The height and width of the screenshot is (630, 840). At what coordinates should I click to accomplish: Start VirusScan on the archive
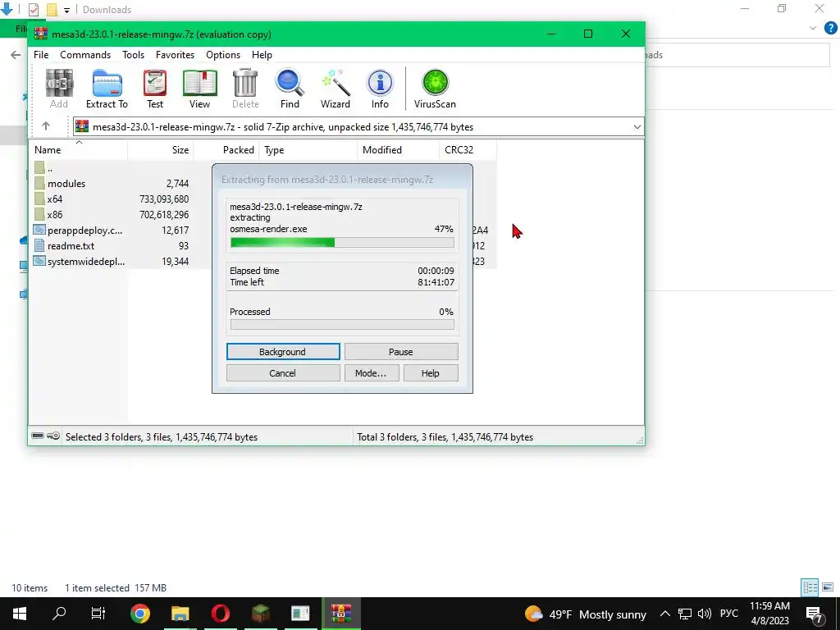tap(435, 89)
